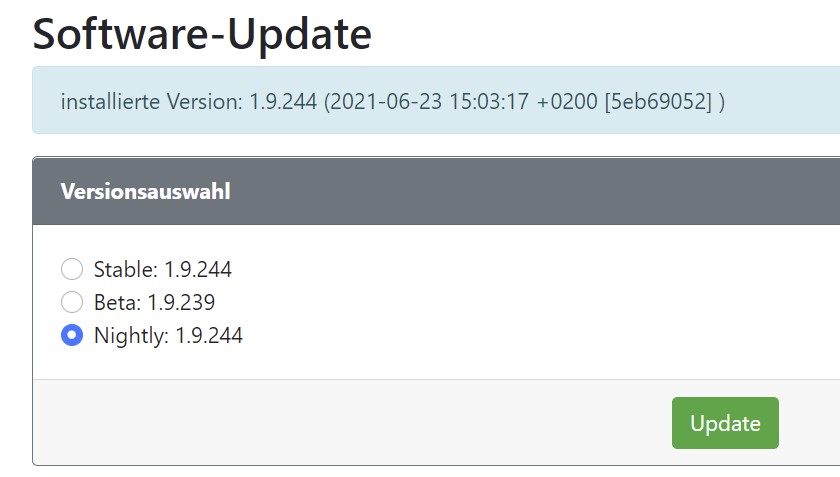The width and height of the screenshot is (840, 477).
Task: Click installed version number in blue banner
Action: point(283,102)
